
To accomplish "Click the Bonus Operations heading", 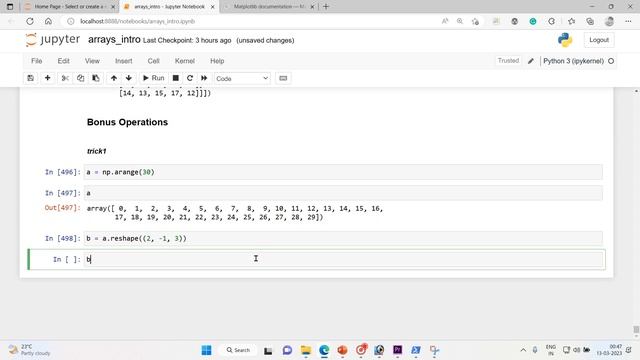I will [x=127, y=122].
